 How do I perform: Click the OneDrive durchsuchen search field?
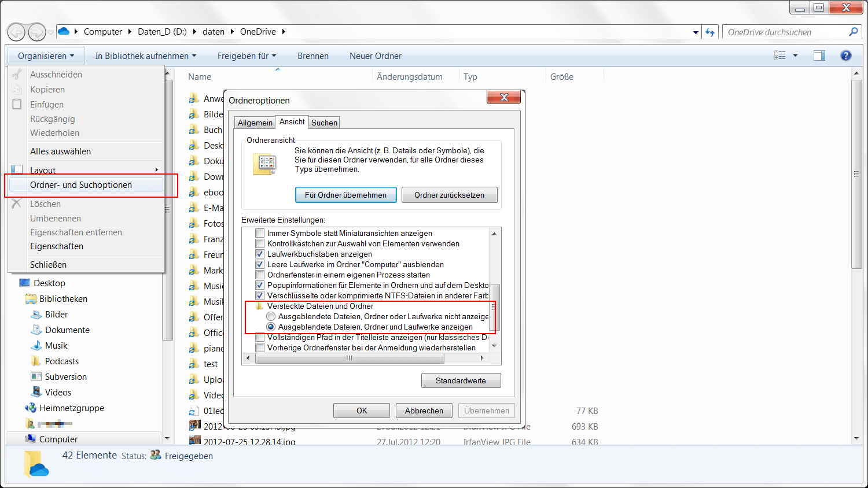[785, 32]
